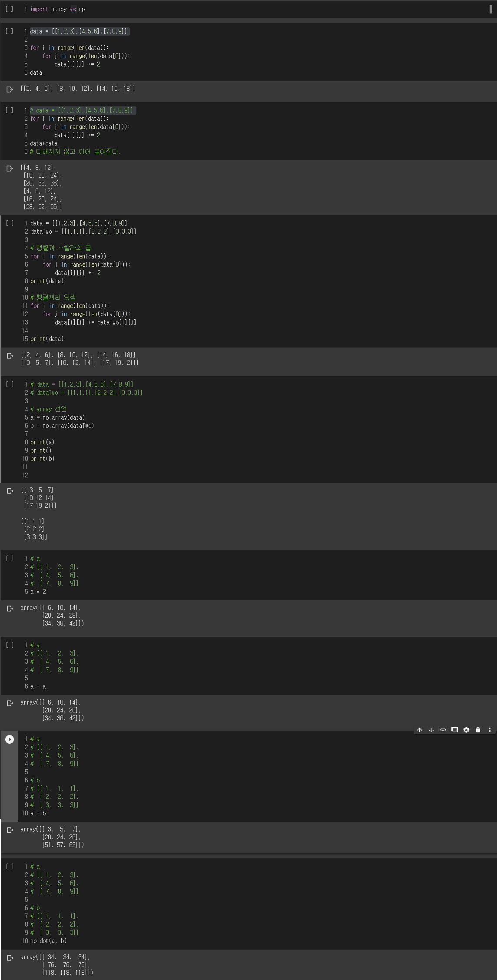Run the a + a cell
The width and height of the screenshot is (497, 980).
point(10,645)
